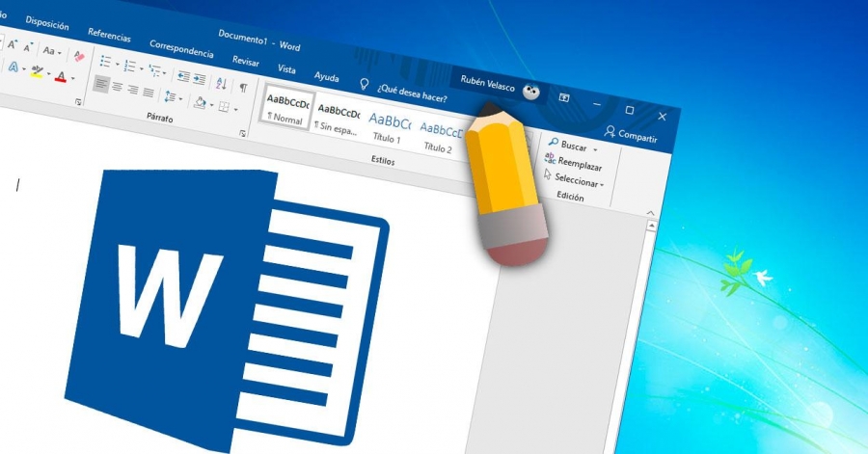Click the ¿Qué desea hacer? search box
The height and width of the screenshot is (454, 868).
pyautogui.click(x=412, y=93)
